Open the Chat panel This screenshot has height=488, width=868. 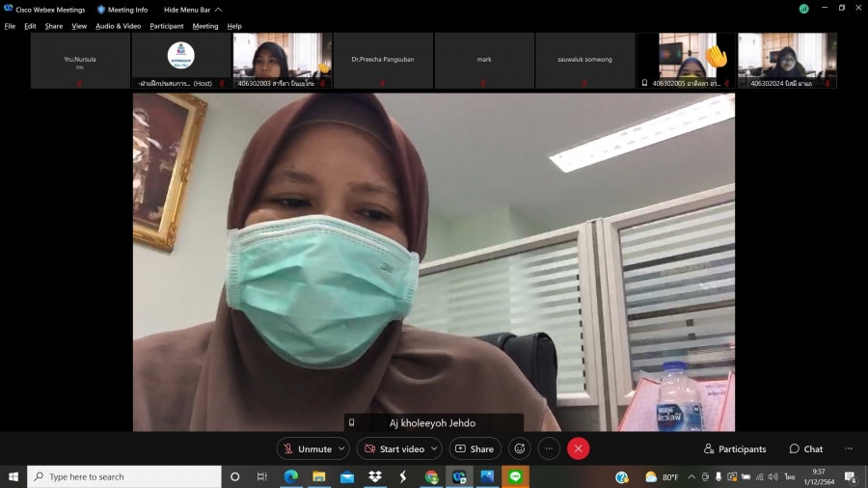[x=806, y=448]
